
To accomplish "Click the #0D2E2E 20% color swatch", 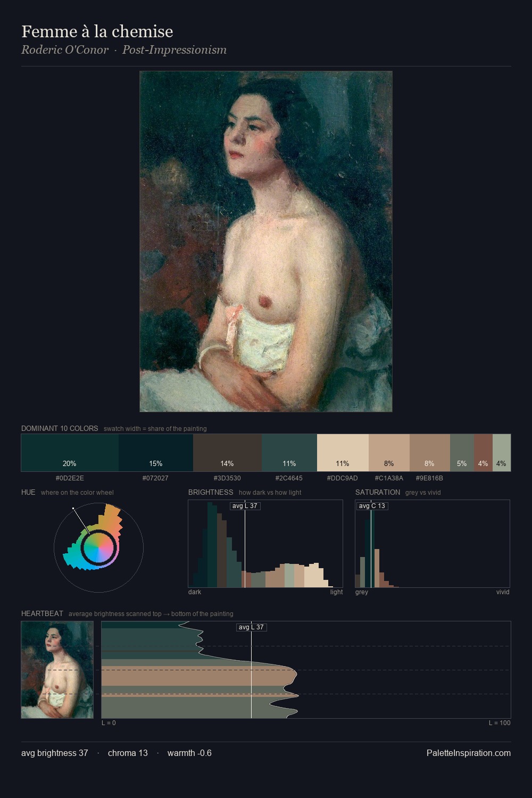I will 70,453.
